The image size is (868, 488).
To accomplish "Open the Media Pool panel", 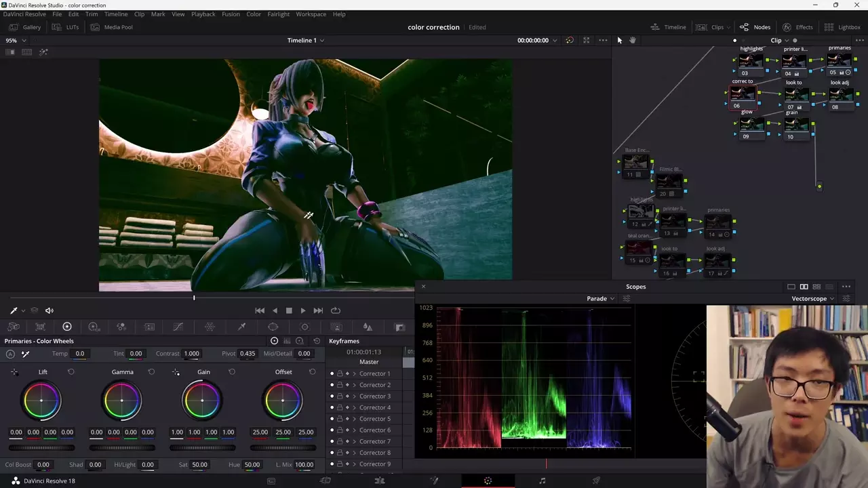I will (x=112, y=27).
